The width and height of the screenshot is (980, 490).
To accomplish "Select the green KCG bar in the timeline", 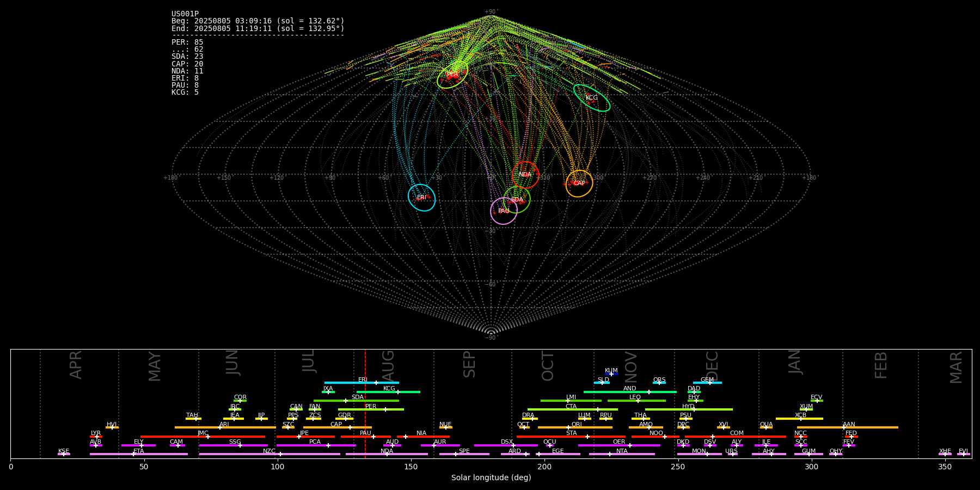I will (388, 392).
